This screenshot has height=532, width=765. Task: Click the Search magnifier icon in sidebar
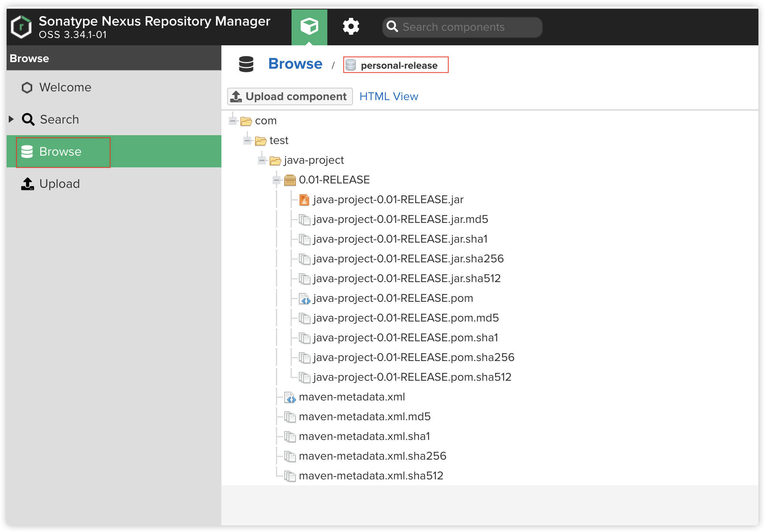click(28, 119)
